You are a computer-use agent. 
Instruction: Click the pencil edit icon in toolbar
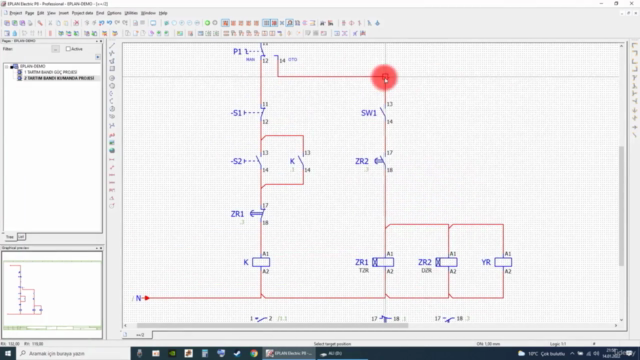(x=40, y=23)
